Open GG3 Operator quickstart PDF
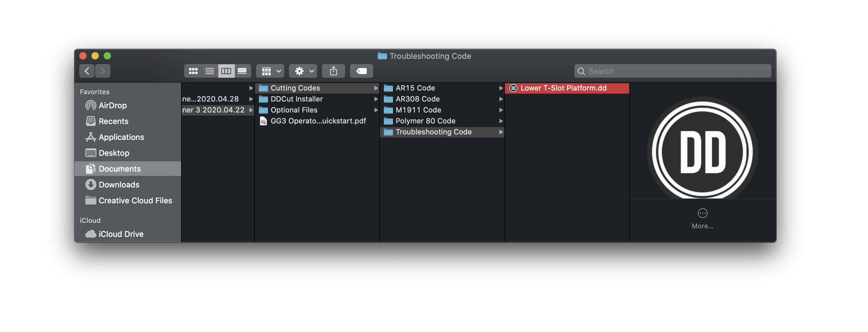 [x=318, y=121]
